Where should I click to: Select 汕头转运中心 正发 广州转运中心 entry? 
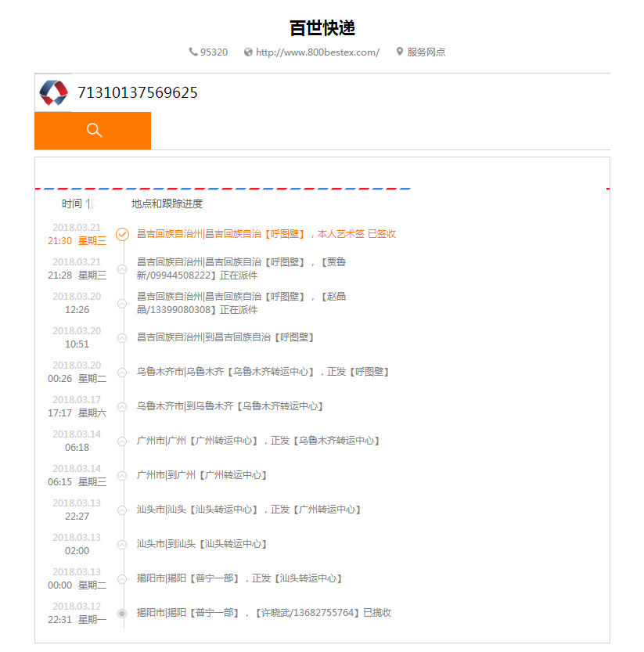[x=249, y=510]
